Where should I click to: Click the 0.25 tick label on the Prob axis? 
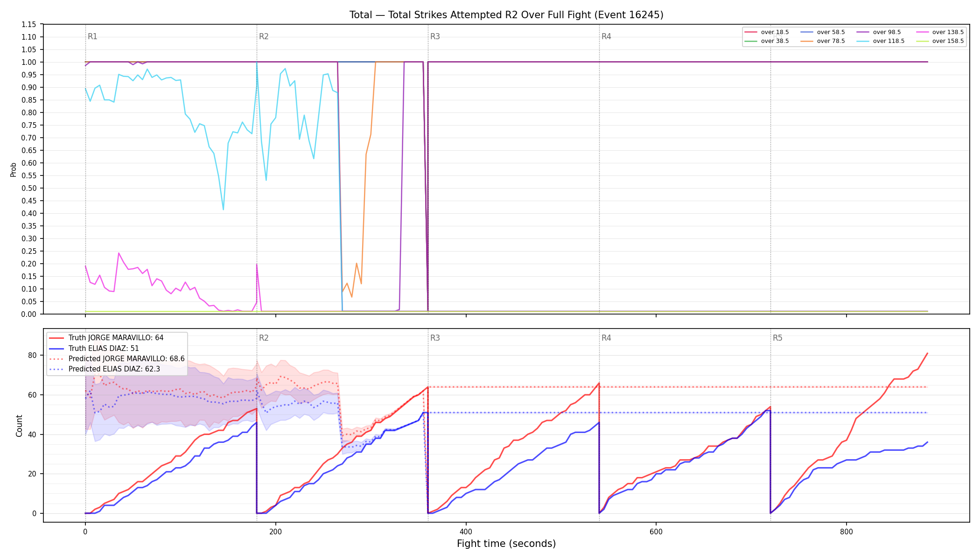point(29,251)
